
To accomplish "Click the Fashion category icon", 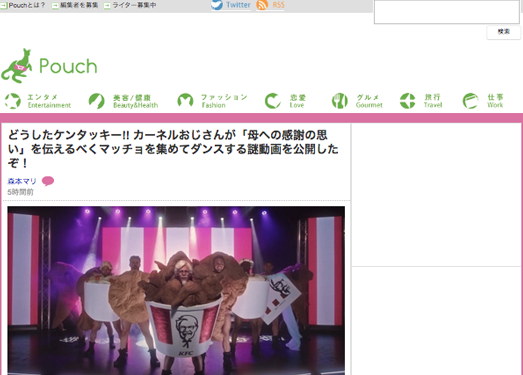I will pyautogui.click(x=185, y=101).
